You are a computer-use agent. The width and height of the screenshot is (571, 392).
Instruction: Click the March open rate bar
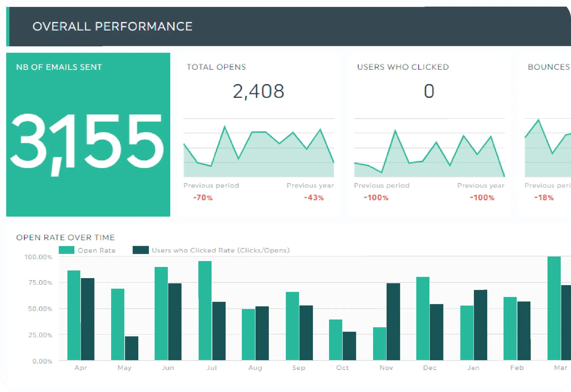pyautogui.click(x=554, y=308)
